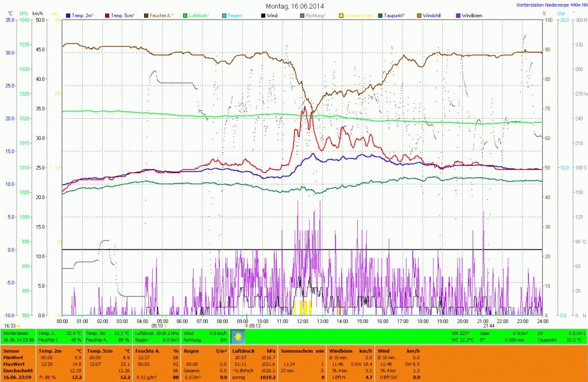Image resolution: width=588 pixels, height=382 pixels.
Task: Click the brown Feuchte A. legend square
Action: 146,15
